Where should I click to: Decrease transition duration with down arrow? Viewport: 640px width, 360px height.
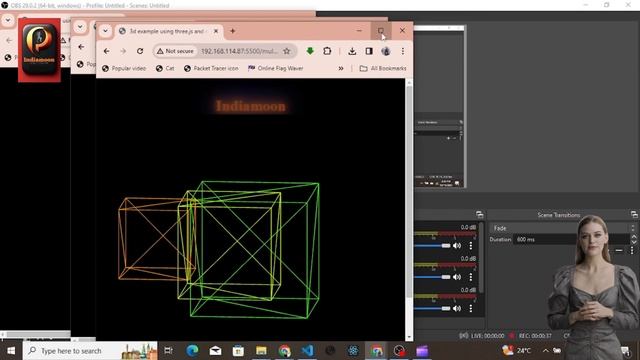[633, 242]
